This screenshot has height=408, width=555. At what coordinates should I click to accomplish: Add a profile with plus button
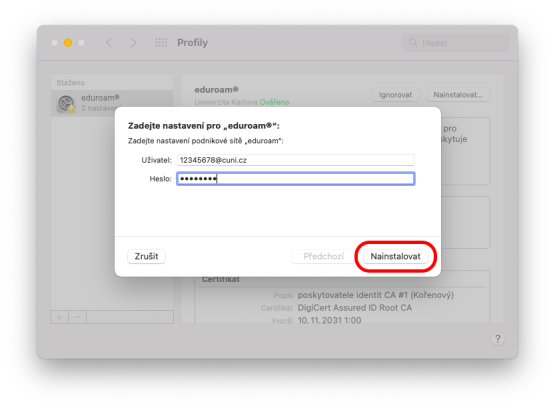point(59,317)
